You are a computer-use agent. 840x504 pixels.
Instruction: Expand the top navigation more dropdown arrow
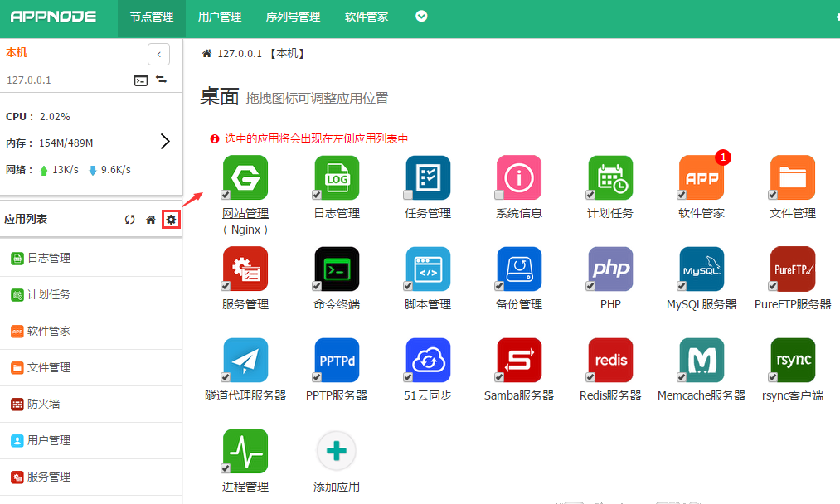point(421,17)
